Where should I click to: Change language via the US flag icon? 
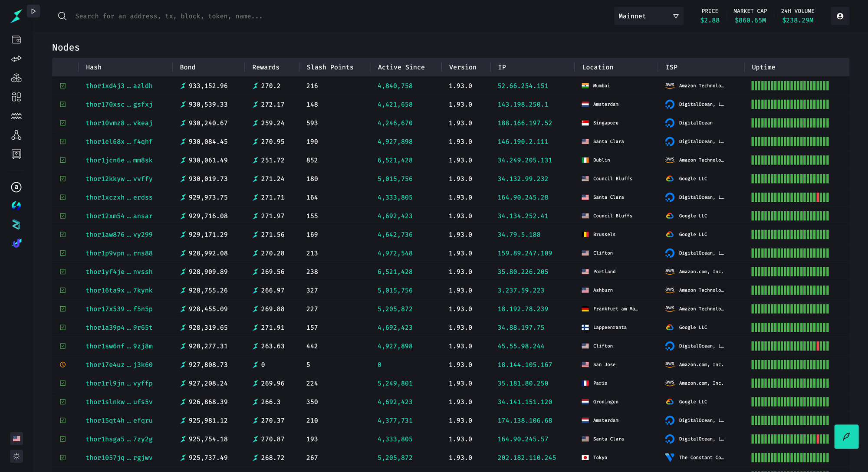[16, 439]
